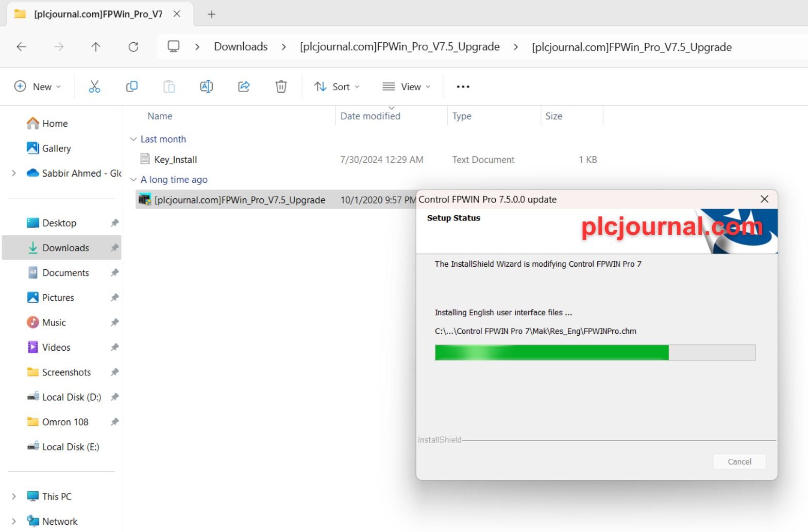Click the last FPWin_Pro_V7.5_Upgrade breadcrumb
This screenshot has height=532, width=808.
click(x=632, y=47)
